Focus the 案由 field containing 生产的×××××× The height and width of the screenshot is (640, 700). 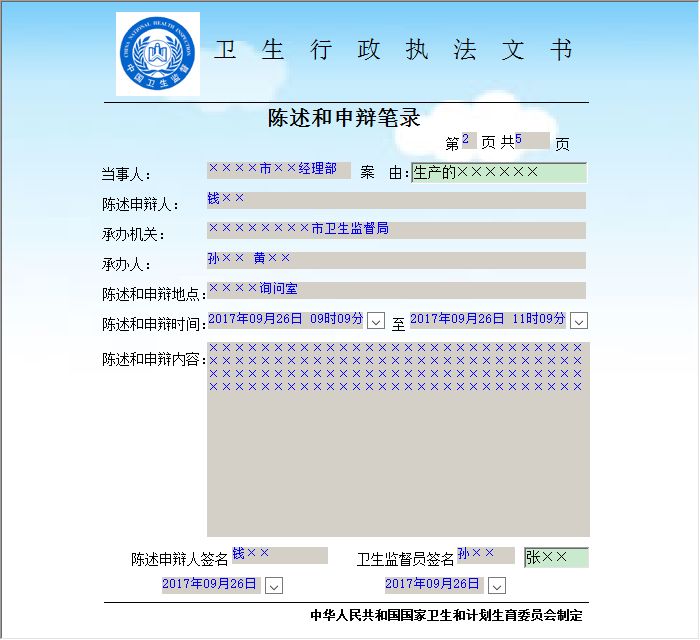(499, 173)
